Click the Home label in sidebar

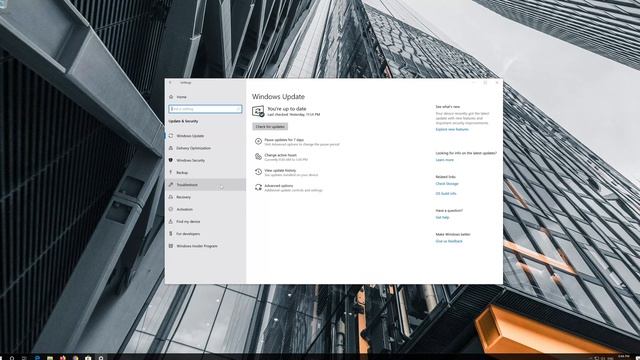coord(182,97)
